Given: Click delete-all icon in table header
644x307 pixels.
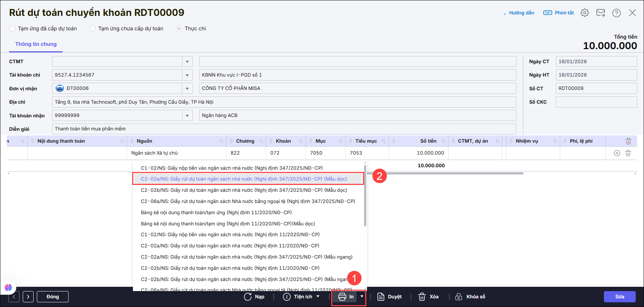Looking at the screenshot, I should click(628, 141).
